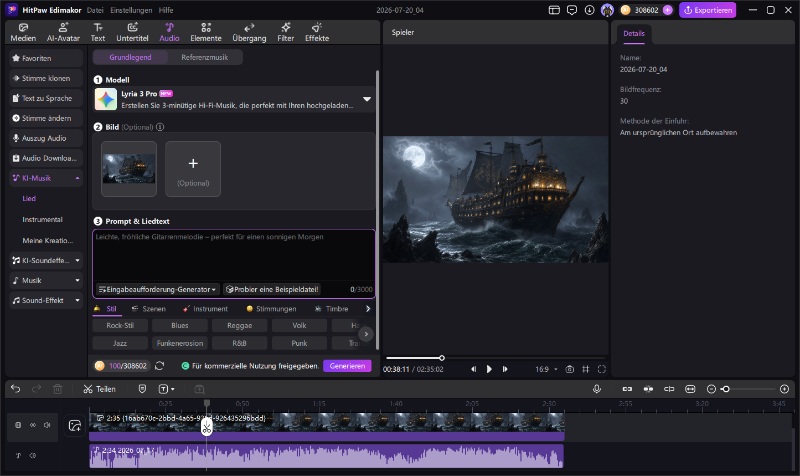
Task: Take a snapshot with the camera icon
Action: tap(569, 369)
